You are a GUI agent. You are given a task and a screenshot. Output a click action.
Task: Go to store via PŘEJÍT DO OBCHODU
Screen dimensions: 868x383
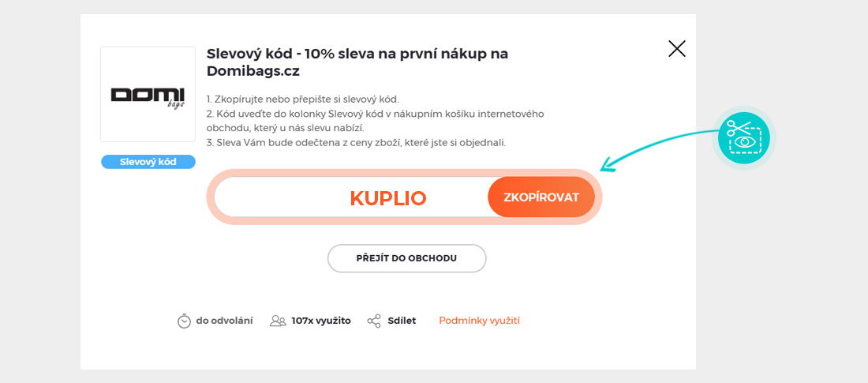point(406,258)
